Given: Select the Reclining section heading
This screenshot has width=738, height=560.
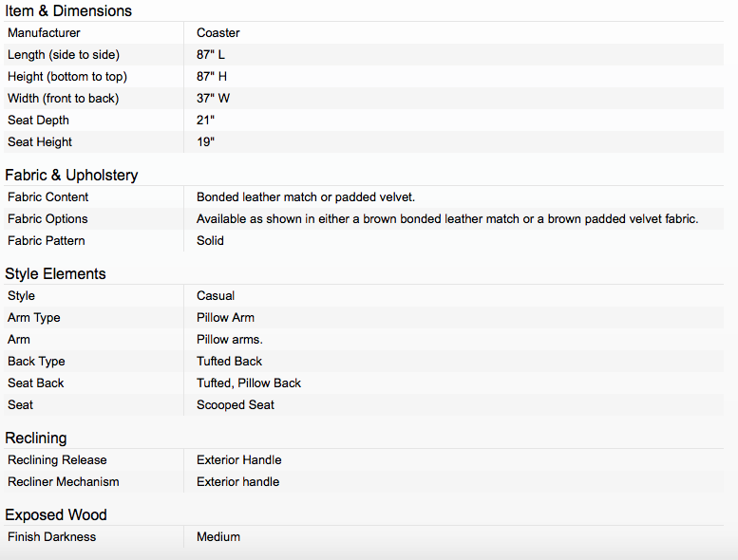Looking at the screenshot, I should click(36, 438).
